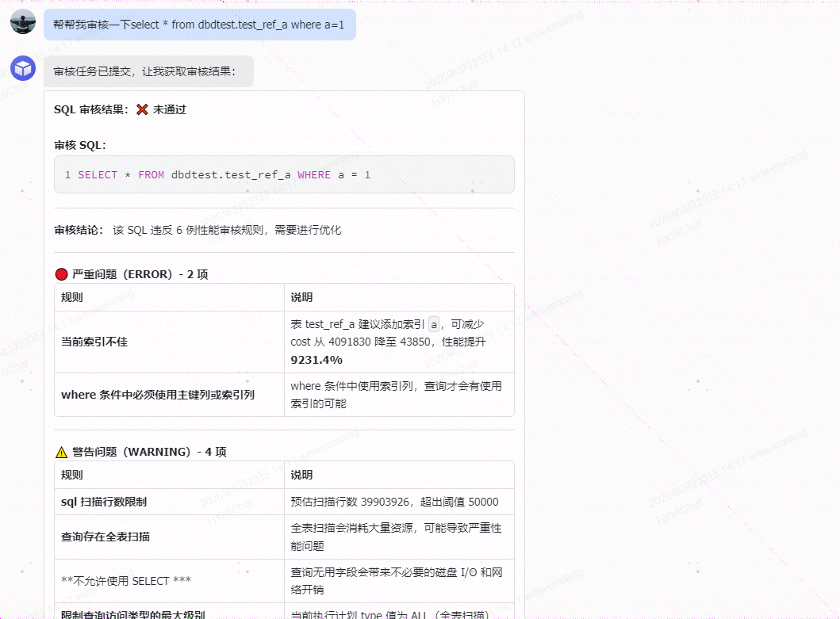Click the '说明' header in WARNING table
840x619 pixels.
301,475
